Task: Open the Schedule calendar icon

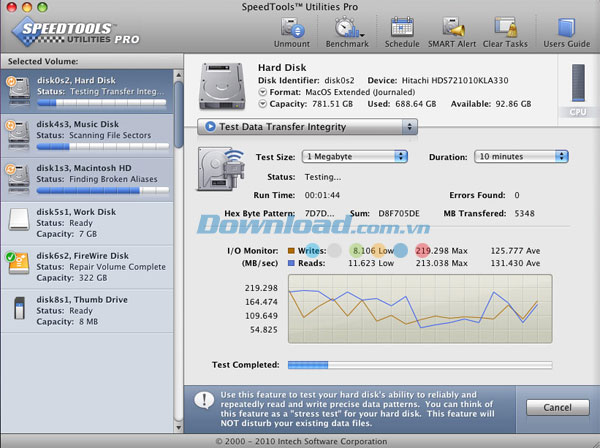Action: click(402, 28)
